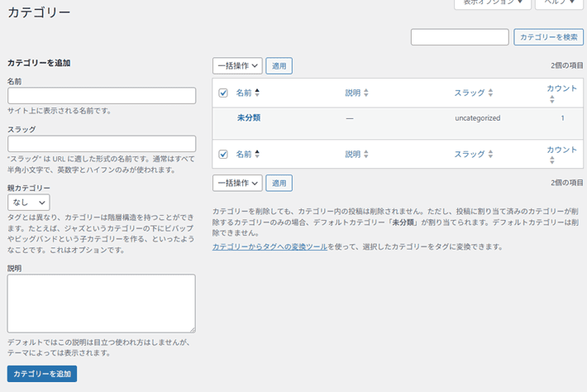
Task: Click the カテゴリーを追加 submit button
Action: (42, 374)
